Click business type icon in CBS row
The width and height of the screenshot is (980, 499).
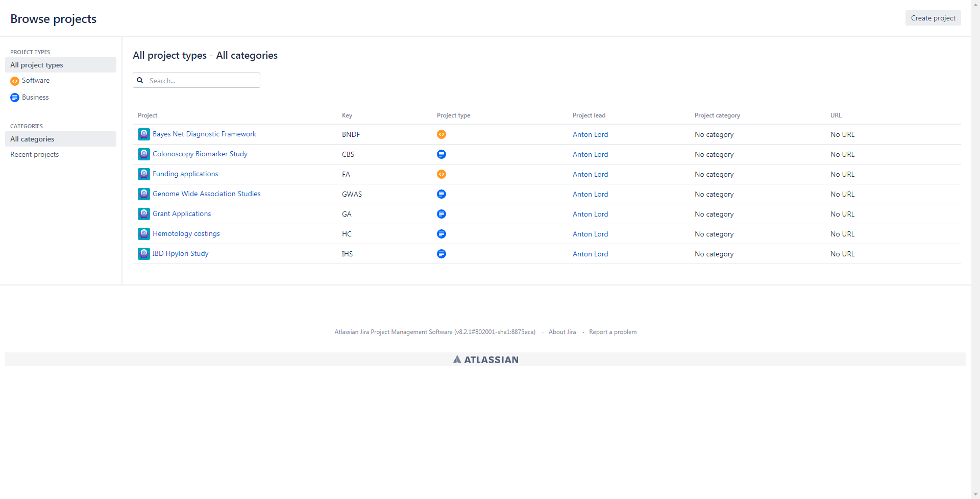point(442,154)
